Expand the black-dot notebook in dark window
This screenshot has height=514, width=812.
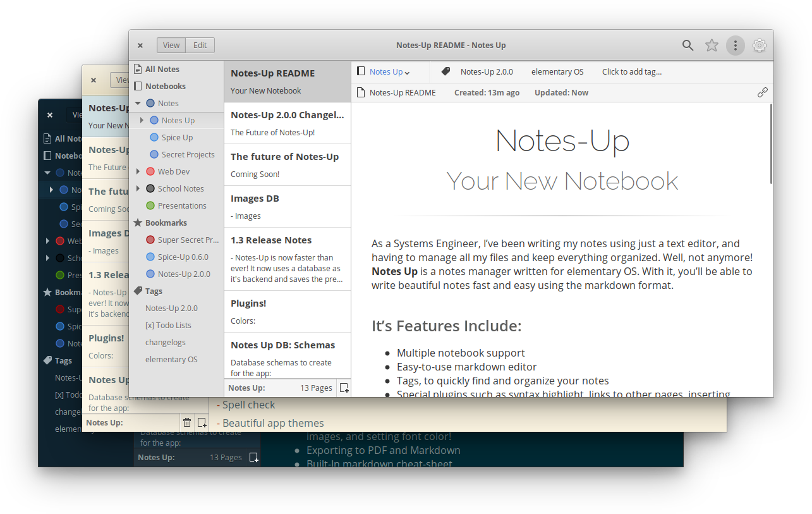pyautogui.click(x=47, y=258)
